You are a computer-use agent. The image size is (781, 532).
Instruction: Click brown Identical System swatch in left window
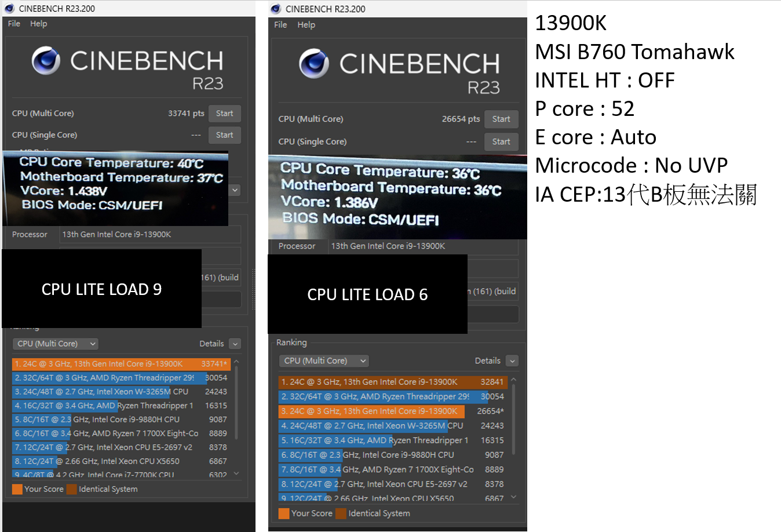coord(71,489)
